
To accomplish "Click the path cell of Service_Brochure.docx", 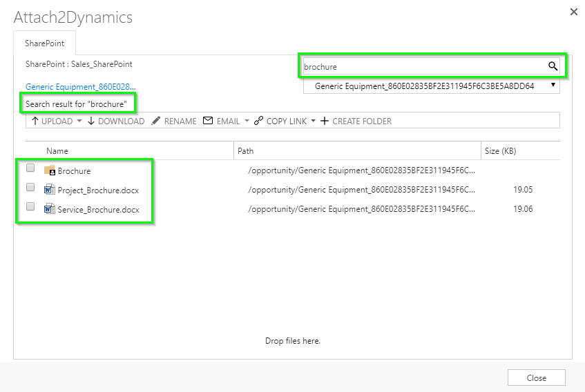I will coord(361,209).
